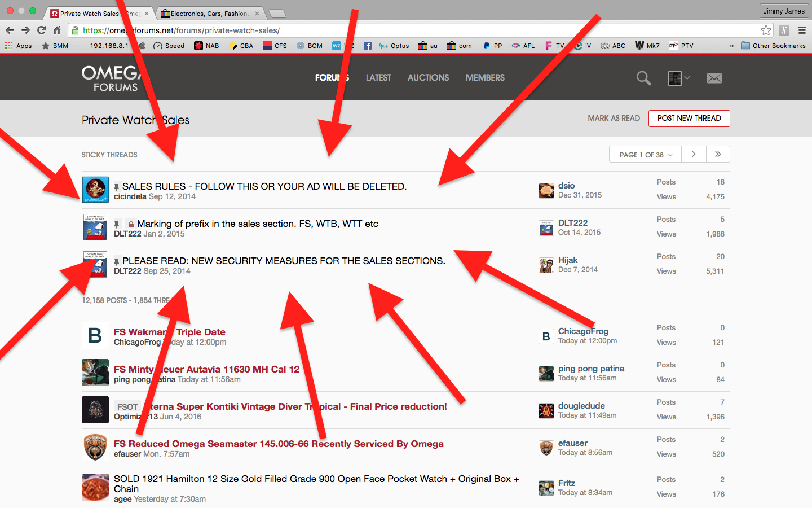Open the Page 1 of 38 dropdown

click(x=645, y=155)
